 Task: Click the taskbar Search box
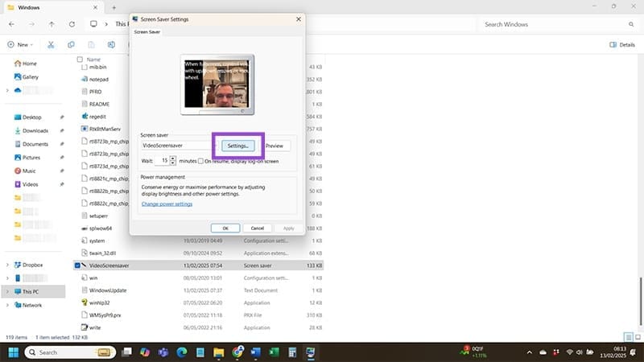tap(70, 352)
